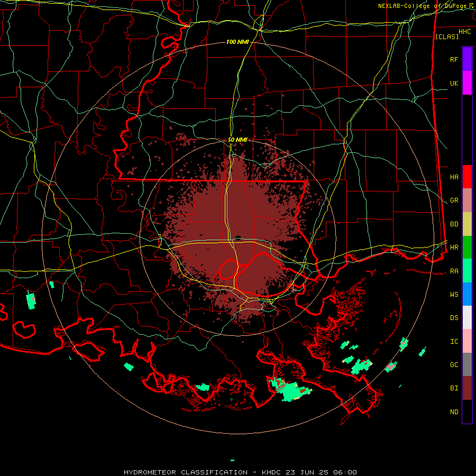Pick the mint green RA legend swatch
Screen dimensions: 476x476
[x=467, y=271]
